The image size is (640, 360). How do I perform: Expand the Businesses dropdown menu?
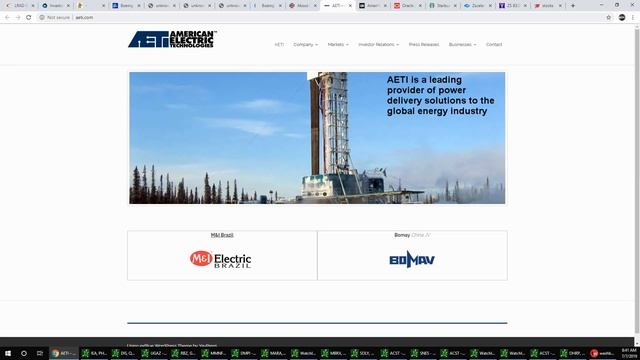tap(462, 44)
